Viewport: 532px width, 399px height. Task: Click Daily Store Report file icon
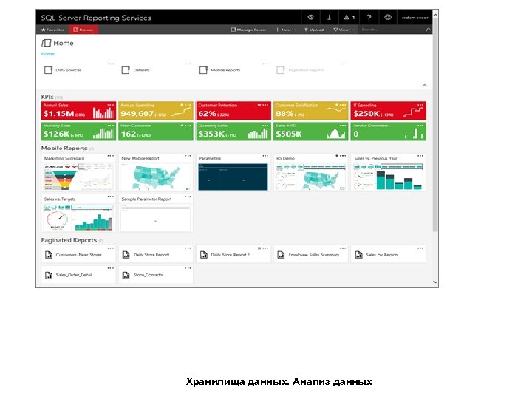pyautogui.click(x=126, y=254)
